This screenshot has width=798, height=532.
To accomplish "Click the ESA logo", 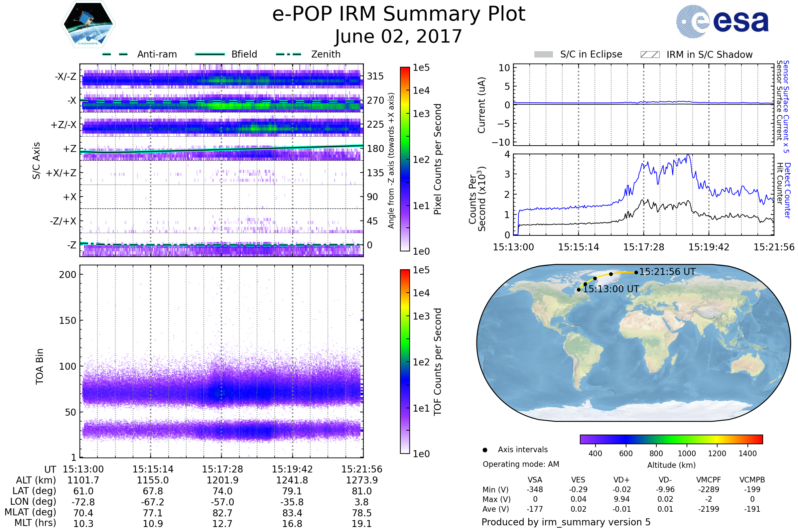I will tap(723, 21).
